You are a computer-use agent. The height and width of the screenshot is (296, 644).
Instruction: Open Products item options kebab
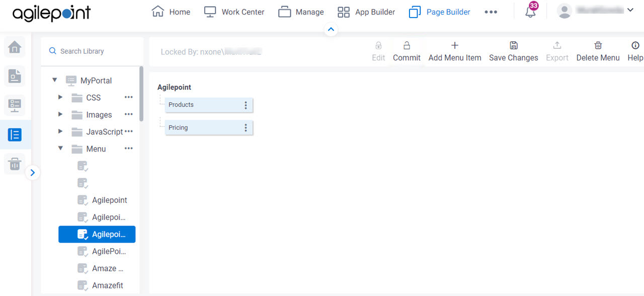[246, 105]
